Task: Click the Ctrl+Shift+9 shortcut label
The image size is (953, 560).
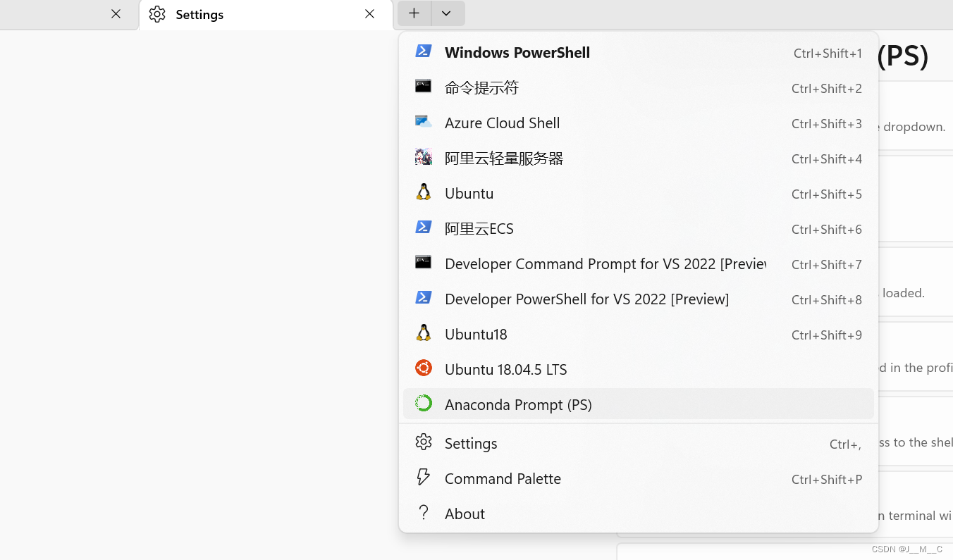Action: (827, 335)
